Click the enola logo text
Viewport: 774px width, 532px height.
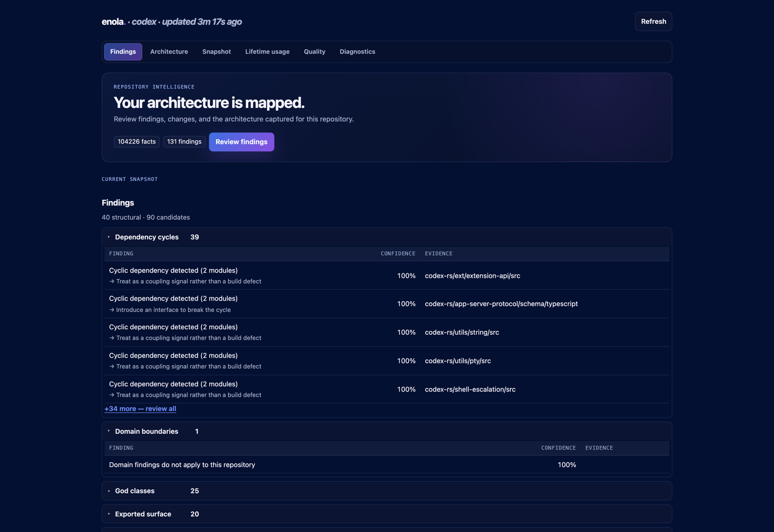click(113, 22)
